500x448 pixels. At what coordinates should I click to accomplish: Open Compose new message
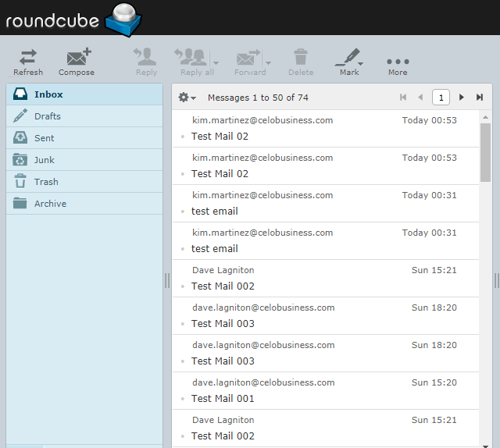coord(77,62)
